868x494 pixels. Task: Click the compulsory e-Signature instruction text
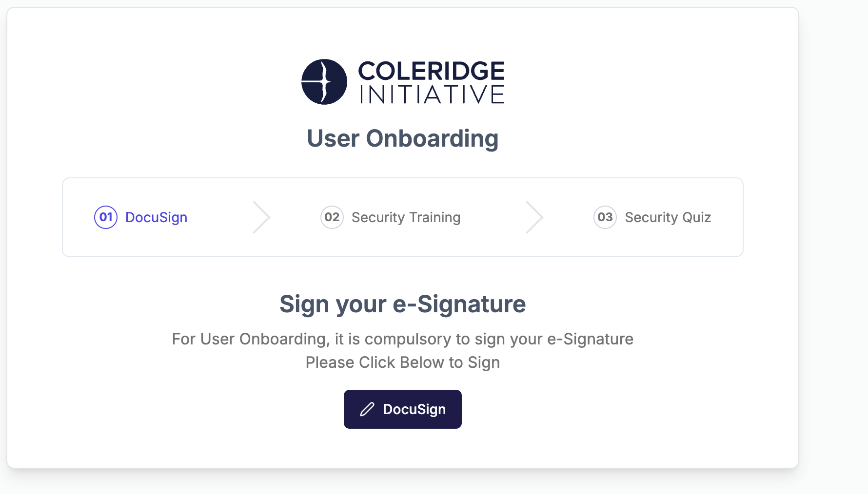pyautogui.click(x=402, y=339)
